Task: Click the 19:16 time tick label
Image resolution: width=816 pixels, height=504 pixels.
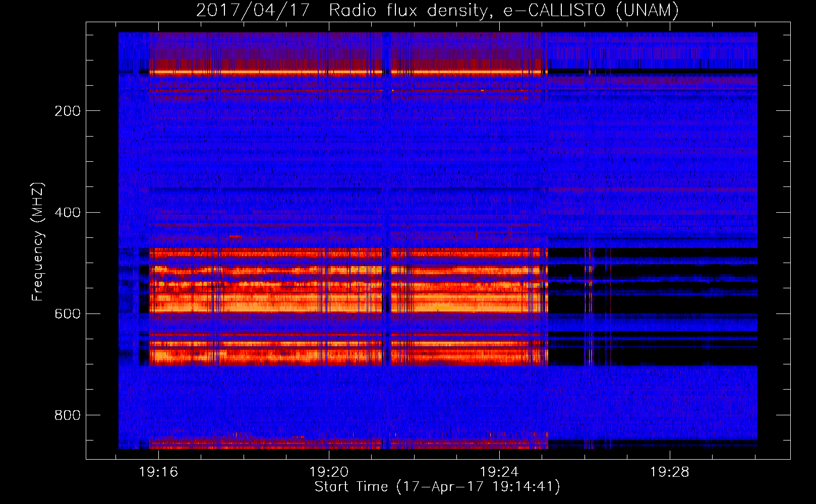Action: [x=159, y=472]
